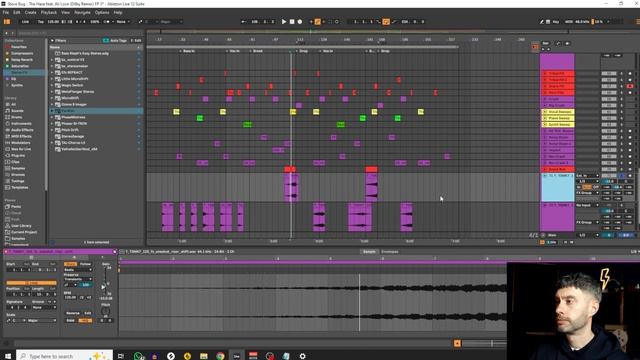The height and width of the screenshot is (360, 640).
Task: Toggle the clip Loop orange bar
Action: point(31,283)
